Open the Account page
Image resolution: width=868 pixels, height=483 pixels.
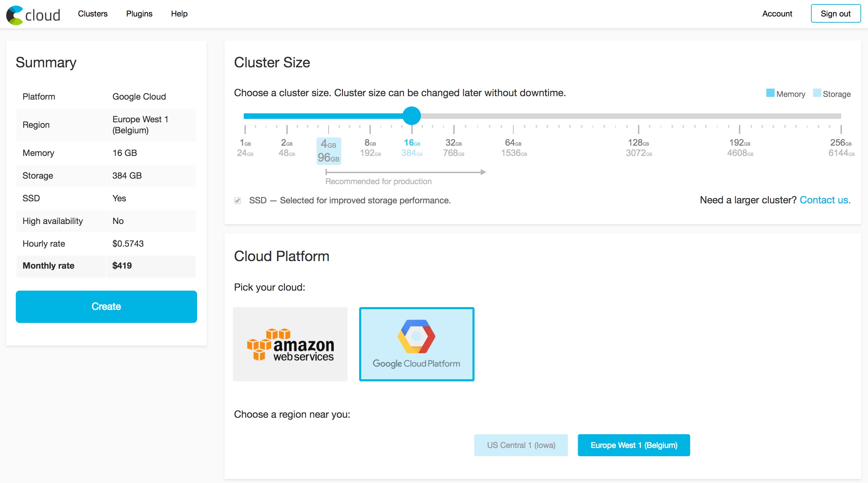pos(777,14)
